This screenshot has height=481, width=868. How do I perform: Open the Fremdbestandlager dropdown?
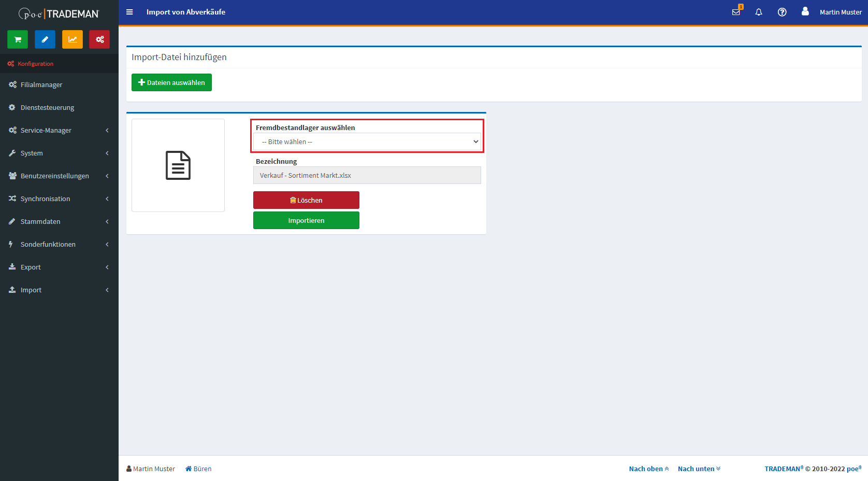(x=367, y=142)
